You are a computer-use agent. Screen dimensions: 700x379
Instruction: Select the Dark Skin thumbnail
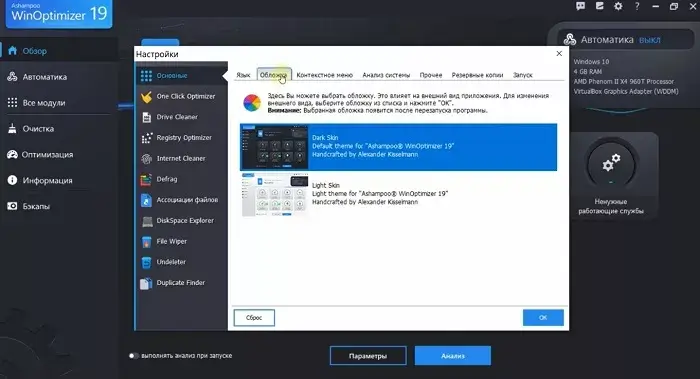point(275,147)
